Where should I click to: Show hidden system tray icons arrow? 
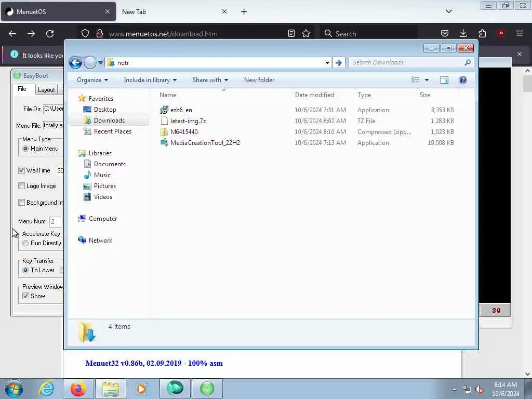[454, 389]
